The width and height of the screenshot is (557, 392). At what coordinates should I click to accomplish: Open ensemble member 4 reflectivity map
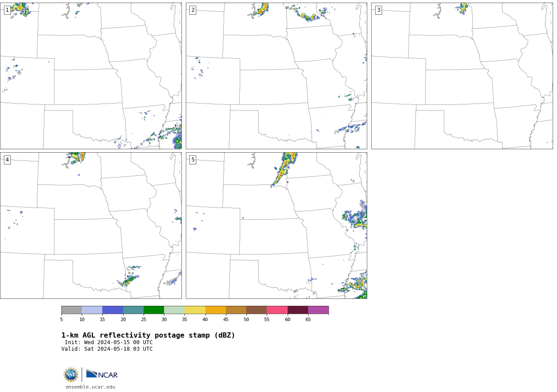tap(91, 225)
